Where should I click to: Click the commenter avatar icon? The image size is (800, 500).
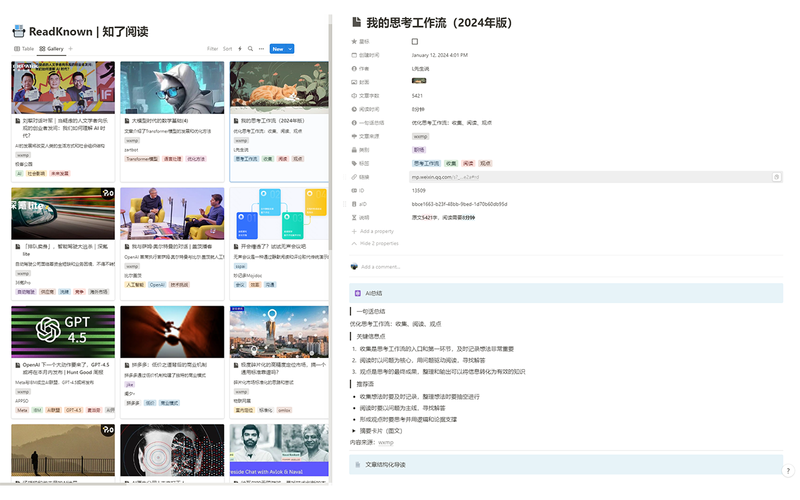[x=354, y=266]
